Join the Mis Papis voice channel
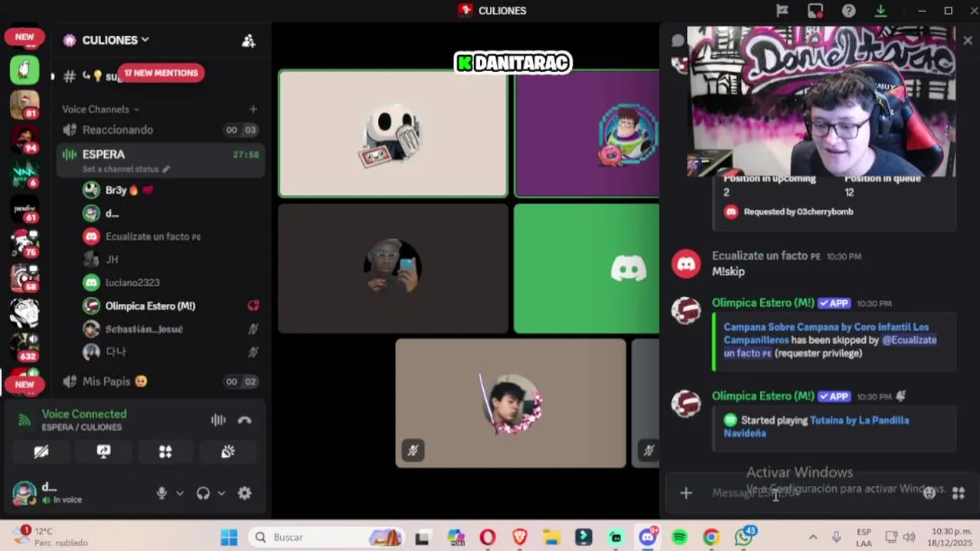 (161, 381)
